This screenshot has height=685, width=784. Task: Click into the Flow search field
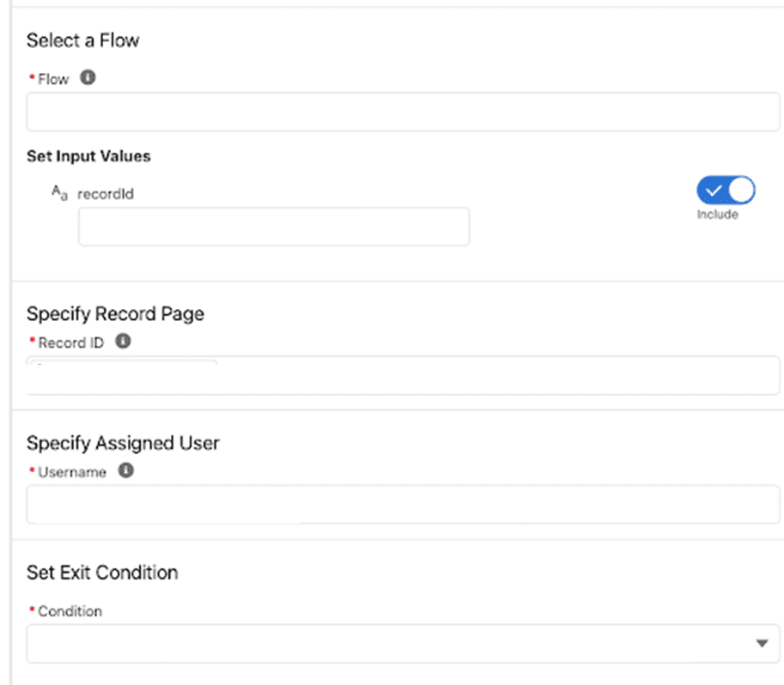(403, 112)
